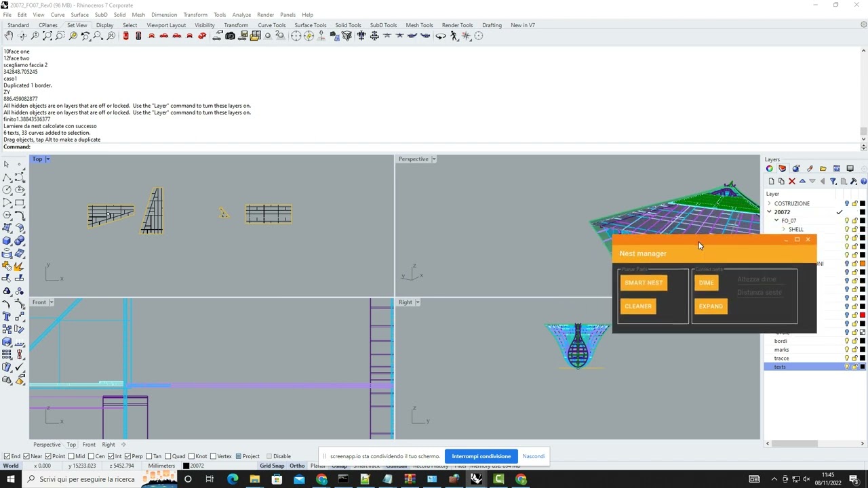The width and height of the screenshot is (868, 488).
Task: Toggle the Quad osnap checkbox
Action: 168,456
